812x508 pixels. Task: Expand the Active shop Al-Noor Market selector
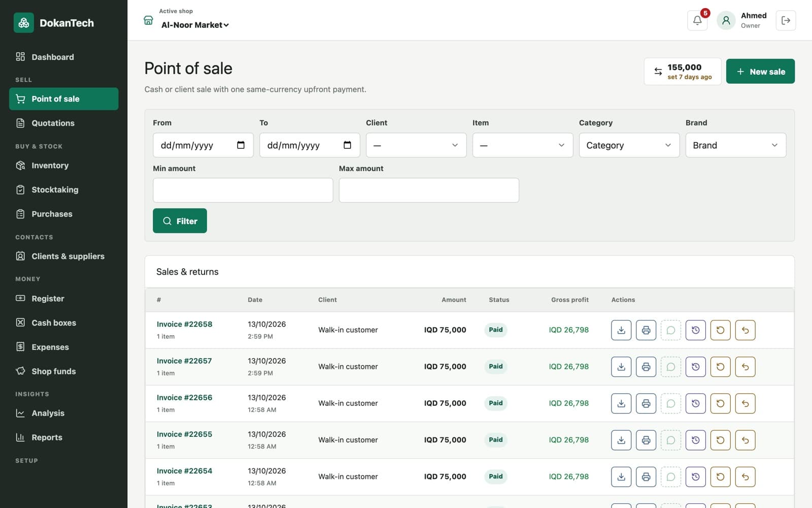(195, 25)
